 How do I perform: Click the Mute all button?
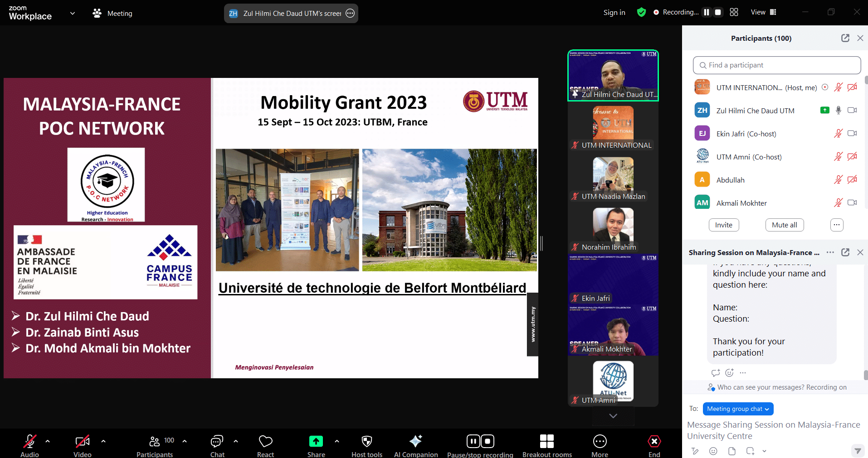click(785, 225)
